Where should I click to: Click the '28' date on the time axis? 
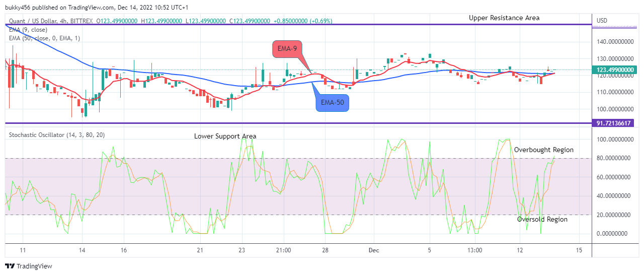(326, 250)
